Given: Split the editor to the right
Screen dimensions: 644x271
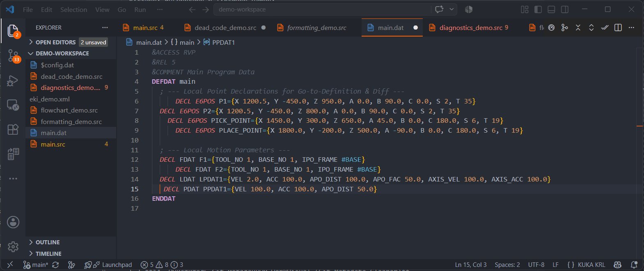Looking at the screenshot, I should [618, 28].
